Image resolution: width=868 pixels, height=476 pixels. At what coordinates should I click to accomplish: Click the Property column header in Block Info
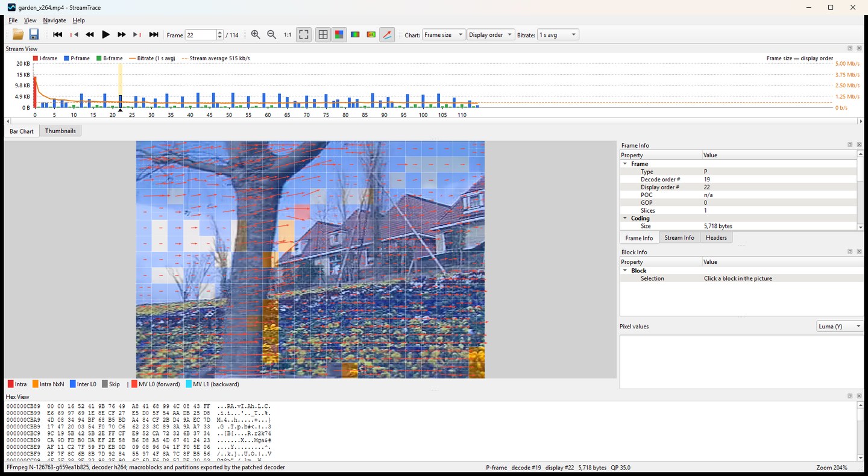(661, 262)
